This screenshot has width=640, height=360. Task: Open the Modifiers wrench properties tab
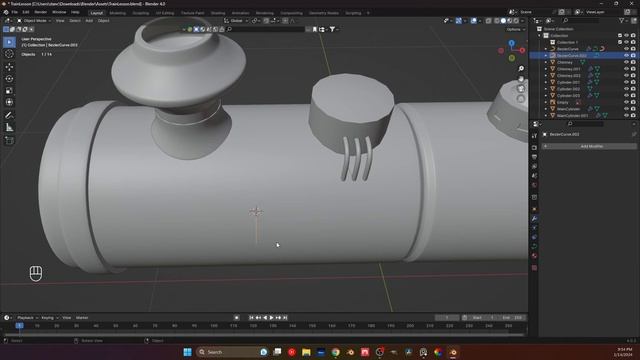pos(534,218)
